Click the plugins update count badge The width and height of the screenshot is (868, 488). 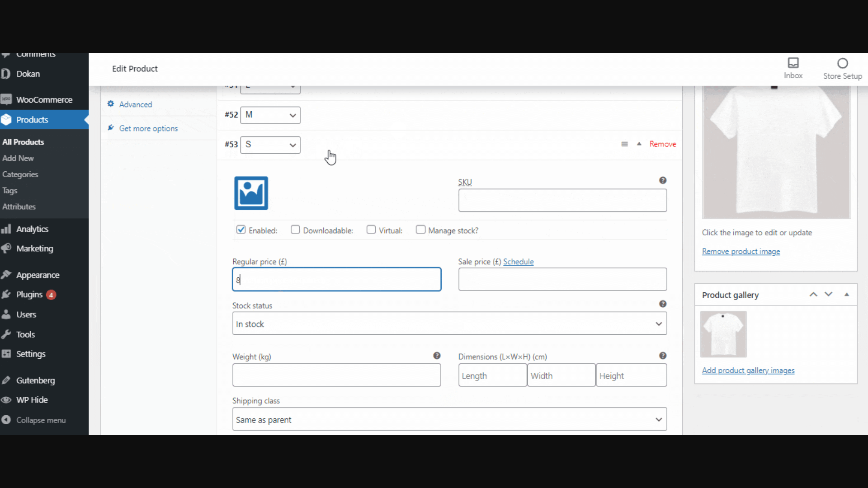[x=51, y=295]
